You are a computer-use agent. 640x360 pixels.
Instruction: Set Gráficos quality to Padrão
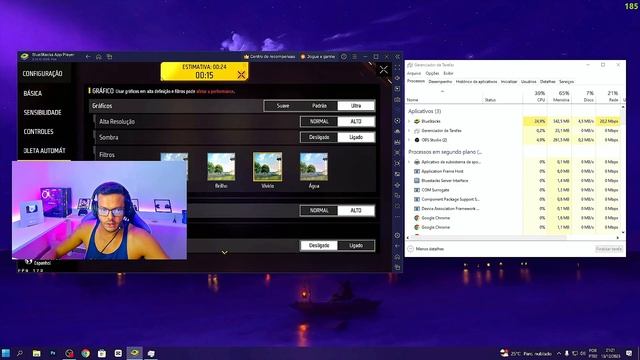(319, 106)
